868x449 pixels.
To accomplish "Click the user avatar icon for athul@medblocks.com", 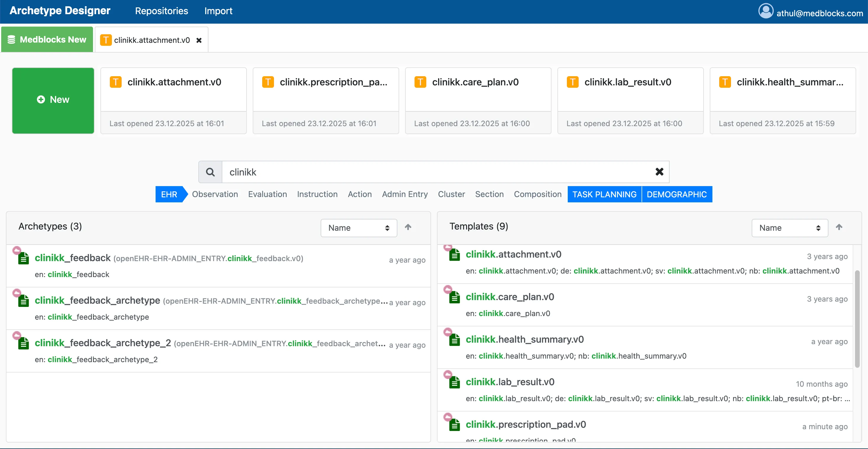I will point(766,10).
